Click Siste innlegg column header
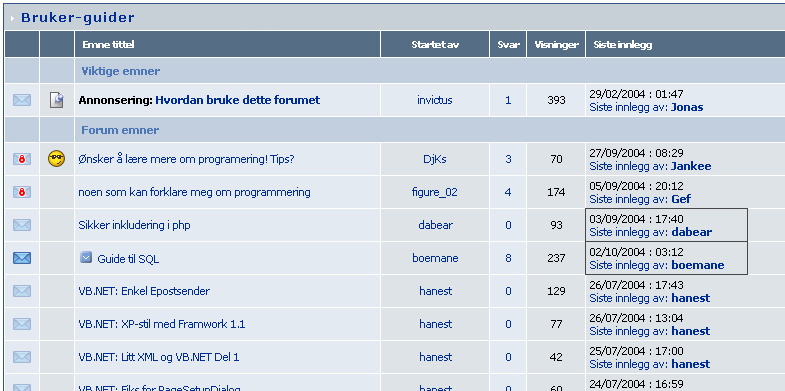 (x=623, y=45)
